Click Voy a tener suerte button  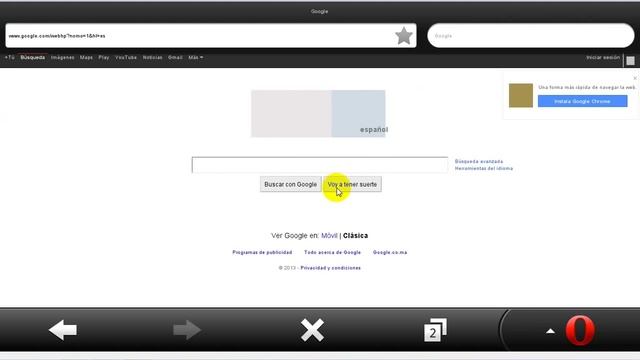point(352,184)
